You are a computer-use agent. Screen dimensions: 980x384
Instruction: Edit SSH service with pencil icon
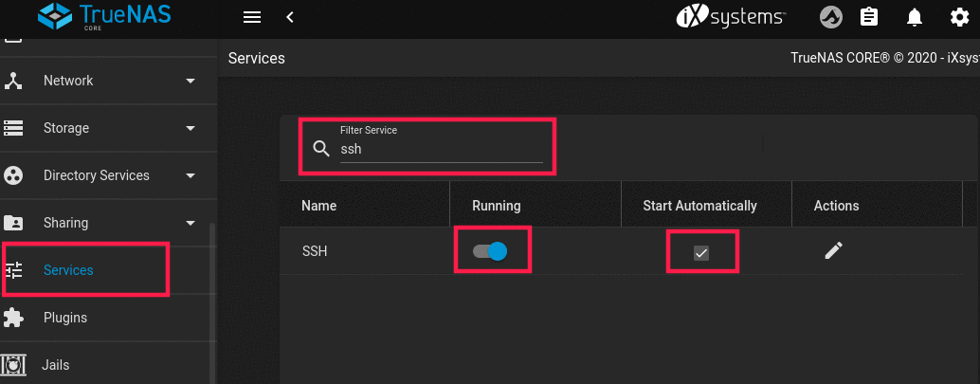tap(833, 250)
